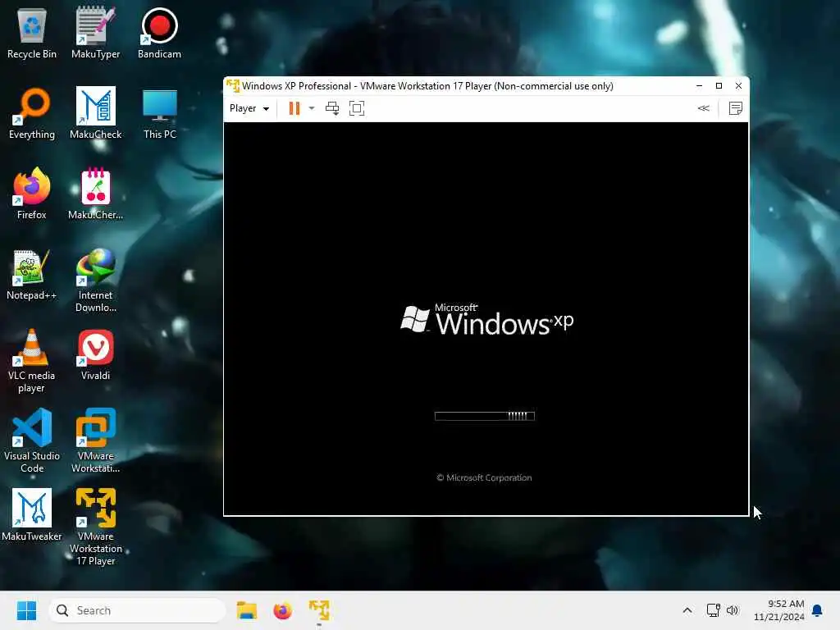This screenshot has height=630, width=840.
Task: Click the Send Ctrl+Alt+Del icon in the VMware toolbar
Action: pos(332,108)
